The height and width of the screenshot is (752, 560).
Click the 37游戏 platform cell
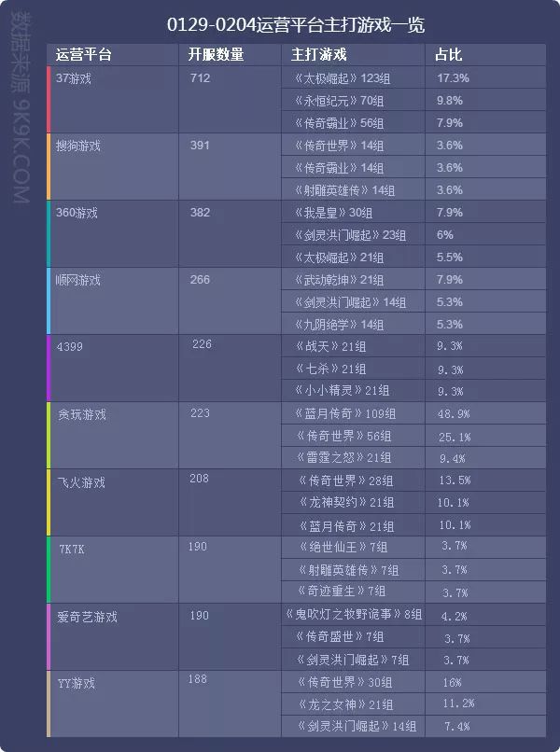click(73, 78)
